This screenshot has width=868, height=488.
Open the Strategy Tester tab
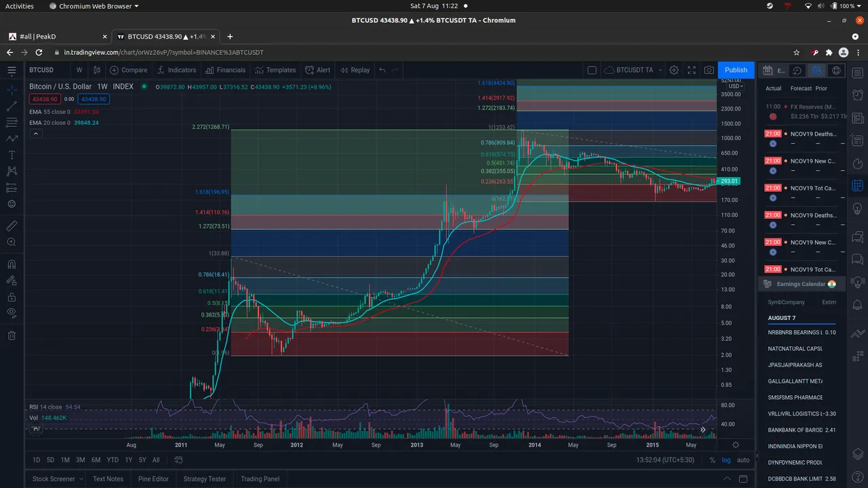[x=205, y=479]
